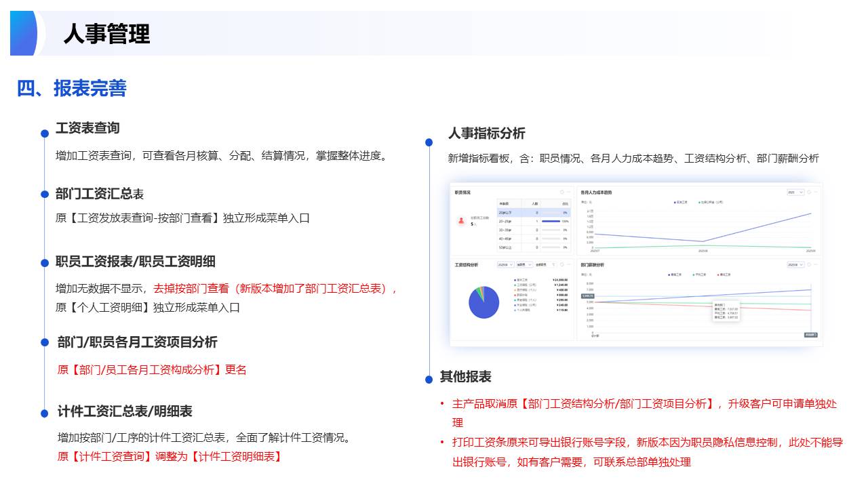
Task: Click the 人事指标分析 heading
Action: tap(486, 134)
